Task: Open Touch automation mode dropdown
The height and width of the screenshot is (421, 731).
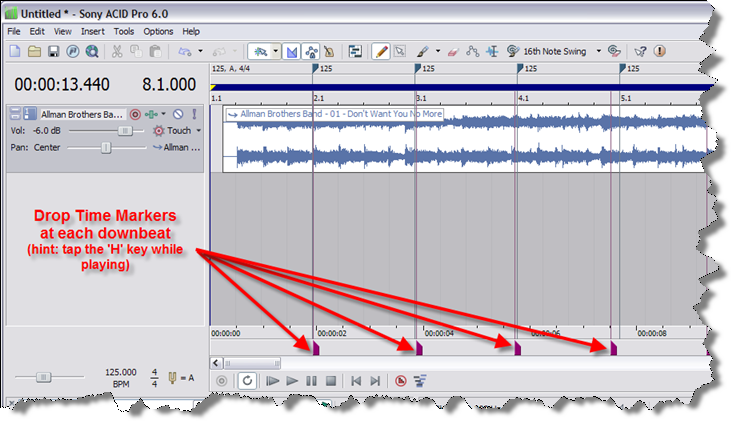Action: pyautogui.click(x=198, y=131)
